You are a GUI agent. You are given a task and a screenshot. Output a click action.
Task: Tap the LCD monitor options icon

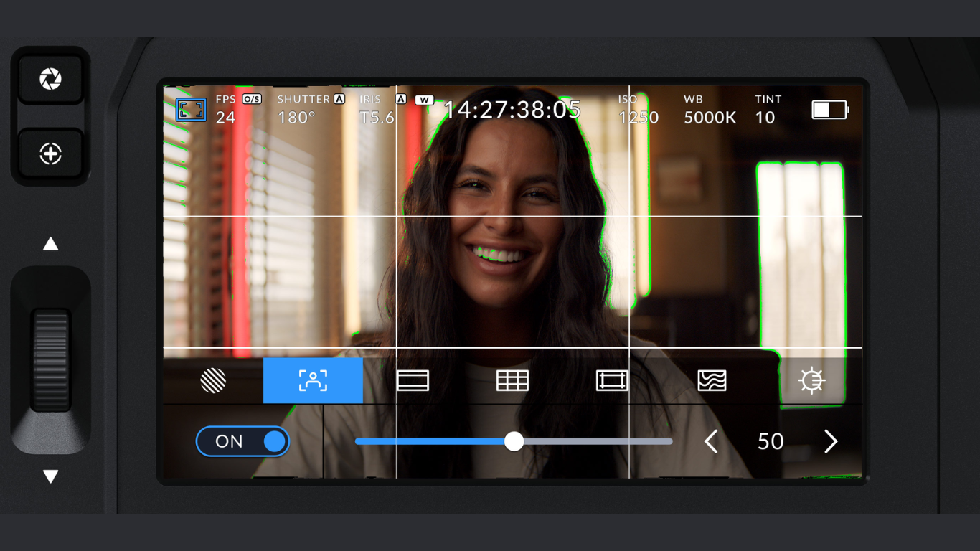point(191,110)
